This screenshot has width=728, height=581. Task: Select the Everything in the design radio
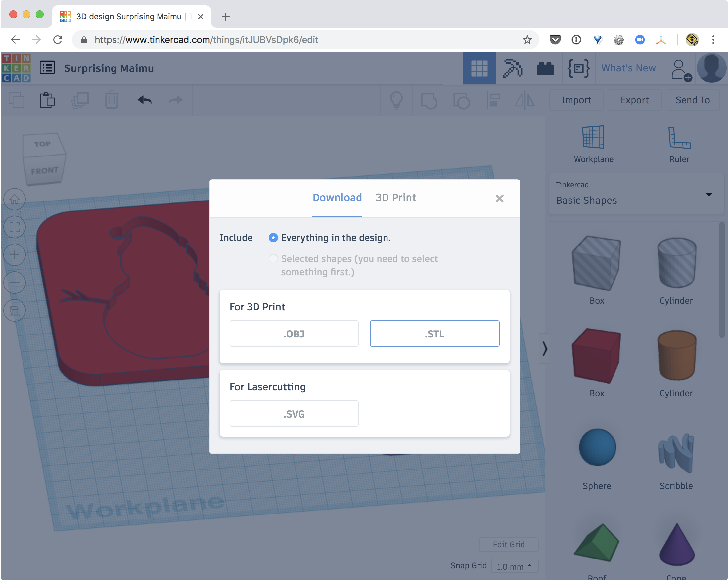pos(273,238)
